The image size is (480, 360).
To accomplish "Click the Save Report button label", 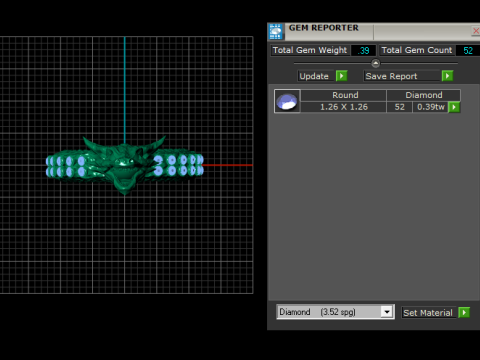I will point(391,76).
